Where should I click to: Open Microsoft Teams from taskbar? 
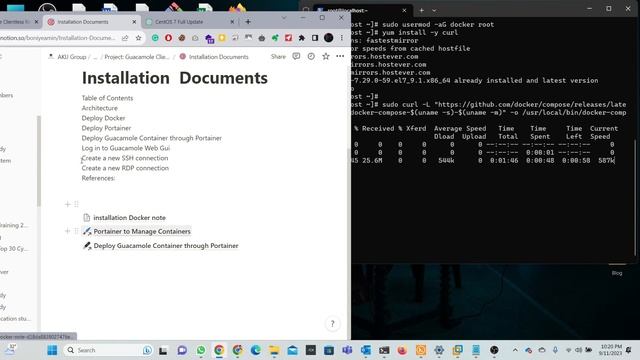point(347,350)
